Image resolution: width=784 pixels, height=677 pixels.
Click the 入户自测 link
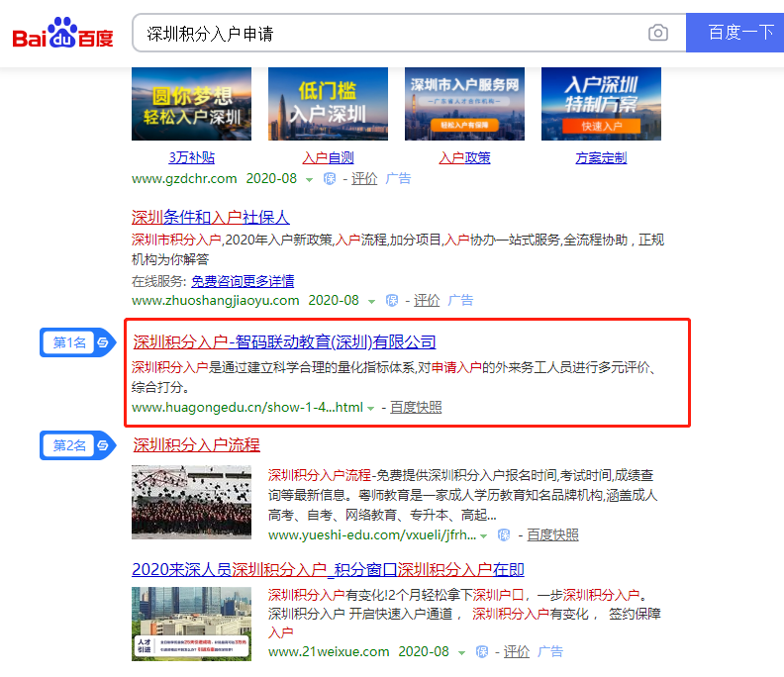[x=328, y=158]
